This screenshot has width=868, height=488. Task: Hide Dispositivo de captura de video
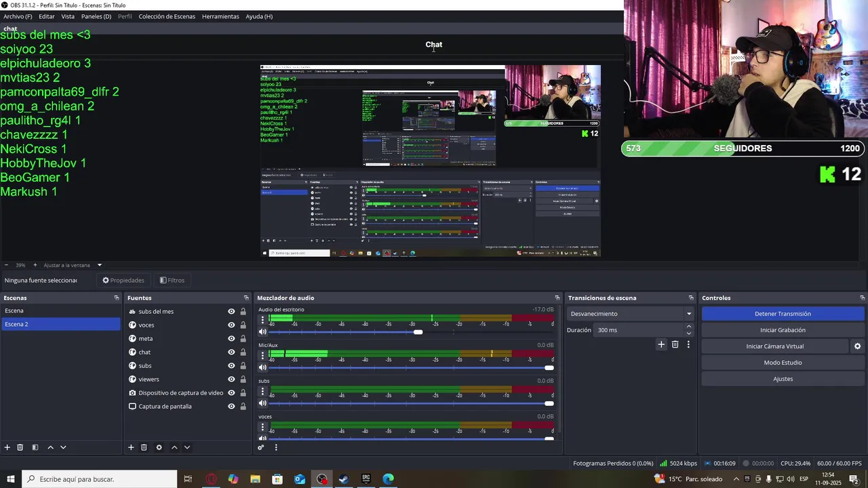tap(231, 393)
